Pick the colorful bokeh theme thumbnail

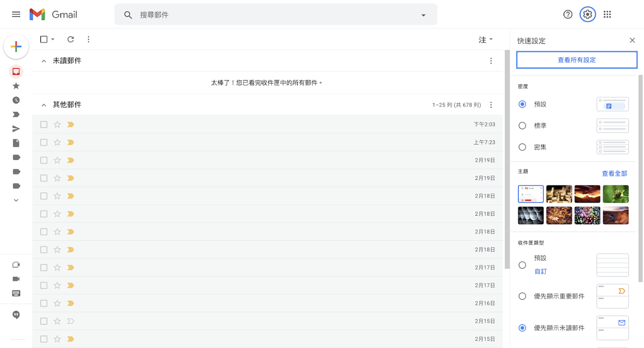587,215
